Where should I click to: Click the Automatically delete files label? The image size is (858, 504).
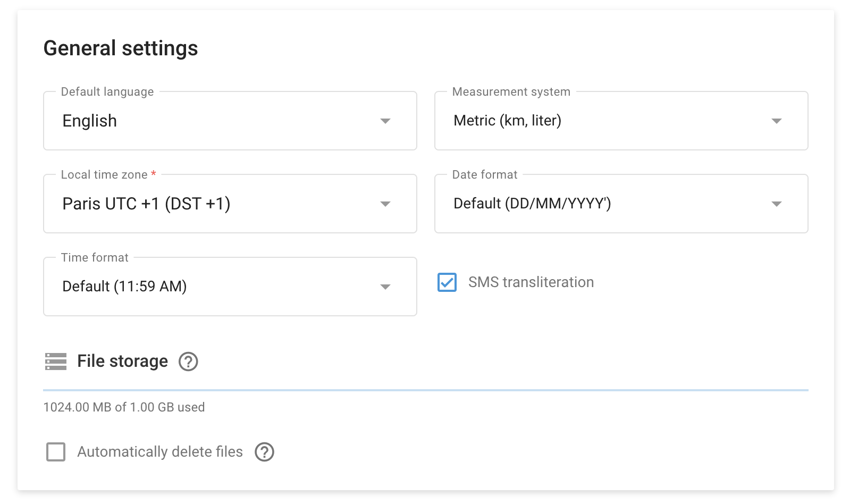160,452
